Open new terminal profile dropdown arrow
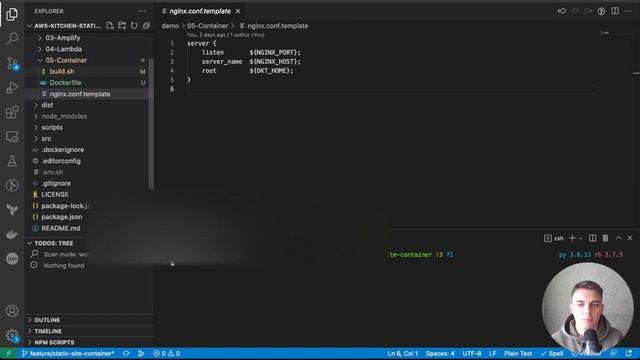Viewport: 640px width, 360px height. pyautogui.click(x=580, y=238)
